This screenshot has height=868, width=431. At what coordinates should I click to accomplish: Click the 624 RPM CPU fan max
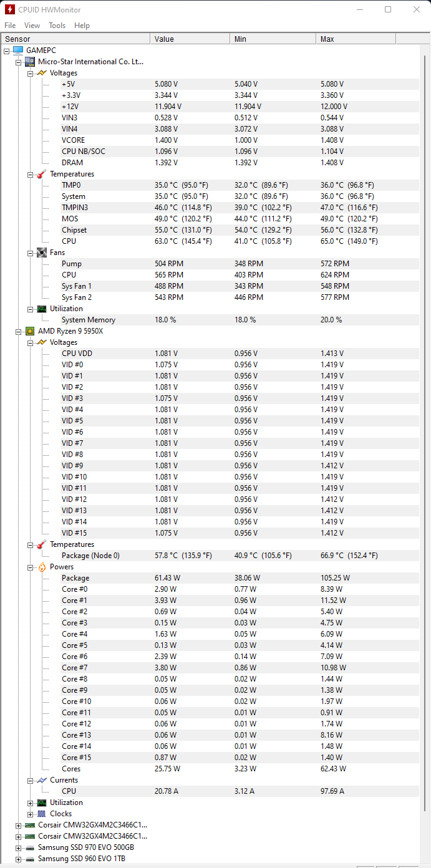click(x=334, y=275)
